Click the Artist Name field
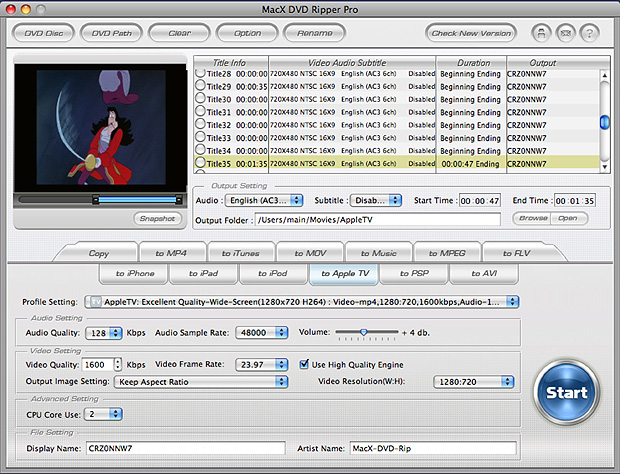The image size is (620, 474). coord(433,448)
